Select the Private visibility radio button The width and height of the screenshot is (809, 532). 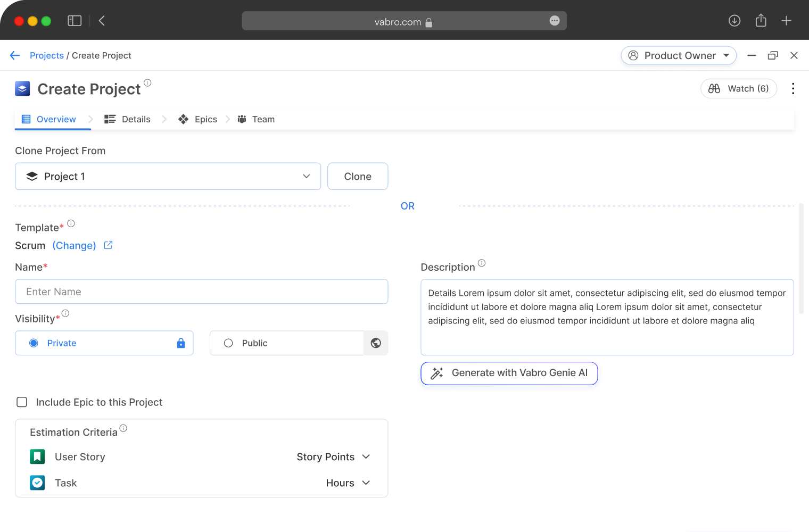(x=34, y=343)
